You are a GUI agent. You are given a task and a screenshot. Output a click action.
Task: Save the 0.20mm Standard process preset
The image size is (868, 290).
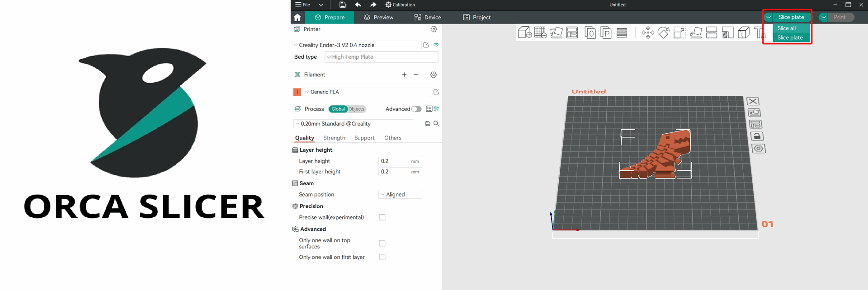(x=428, y=123)
